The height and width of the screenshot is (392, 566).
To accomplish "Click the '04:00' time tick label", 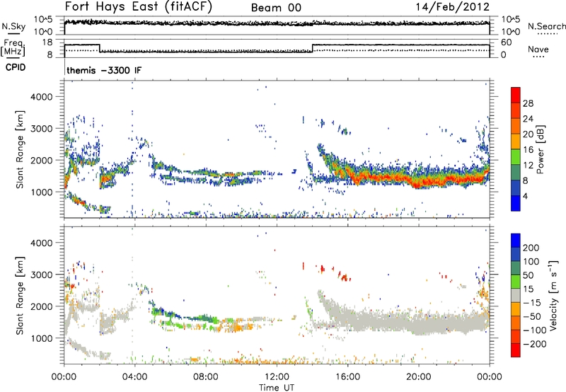I will (135, 377).
